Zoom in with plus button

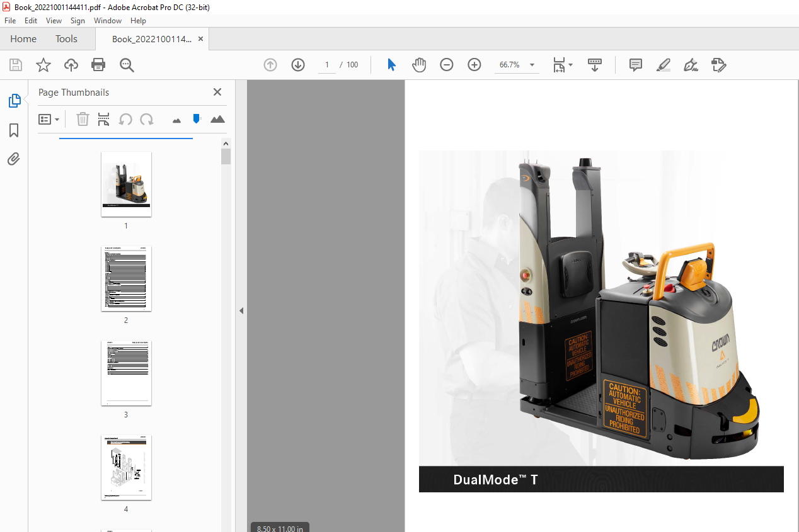(474, 65)
